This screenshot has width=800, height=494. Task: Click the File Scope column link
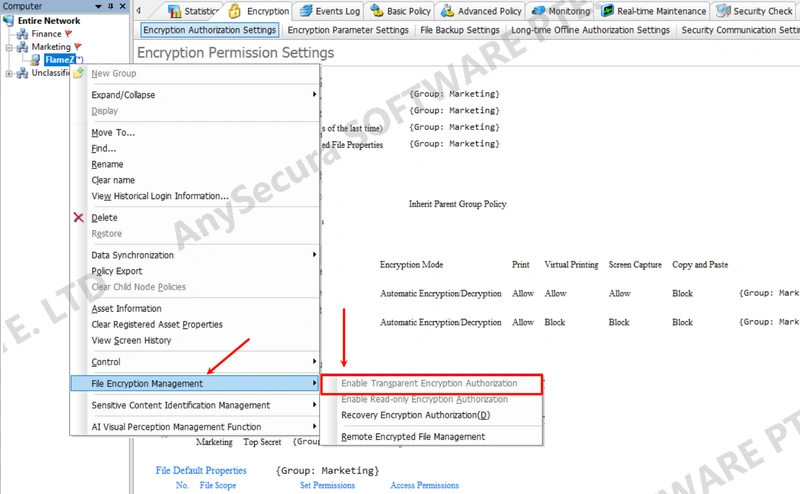(218, 485)
